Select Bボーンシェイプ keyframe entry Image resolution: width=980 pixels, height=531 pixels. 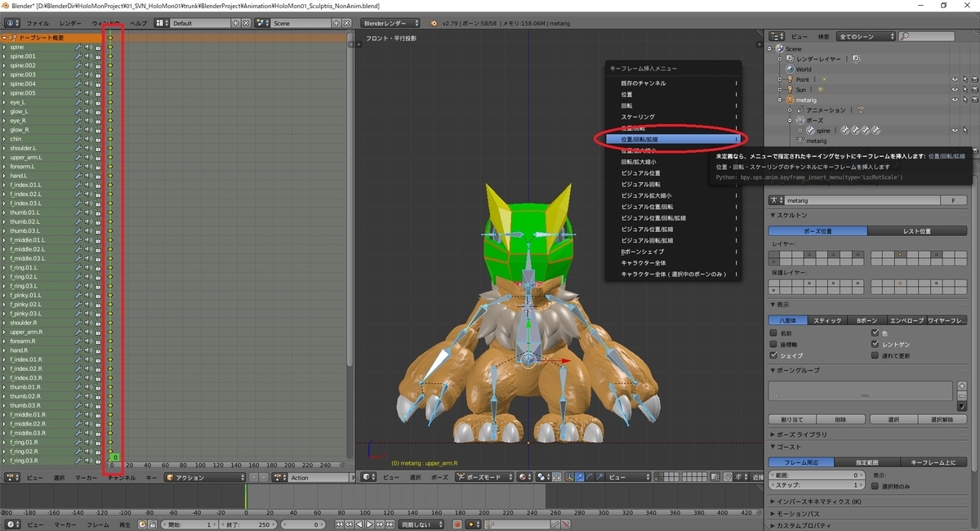coord(672,252)
